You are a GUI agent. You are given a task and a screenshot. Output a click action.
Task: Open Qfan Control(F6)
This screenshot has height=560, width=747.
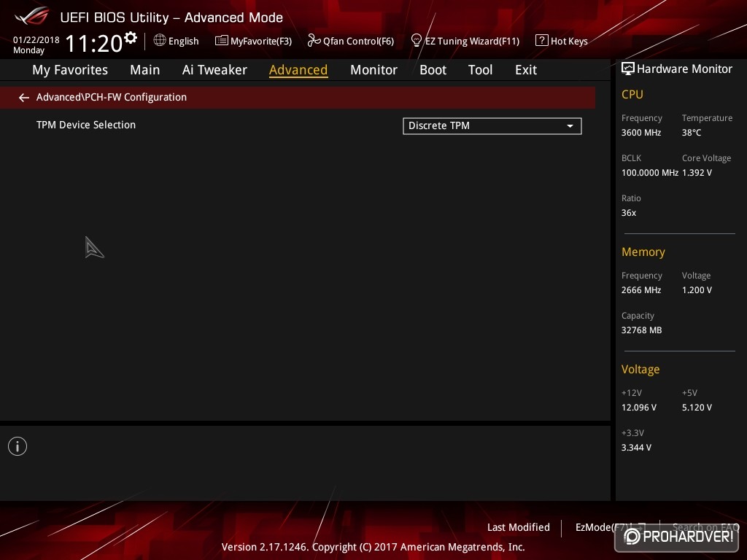(358, 42)
